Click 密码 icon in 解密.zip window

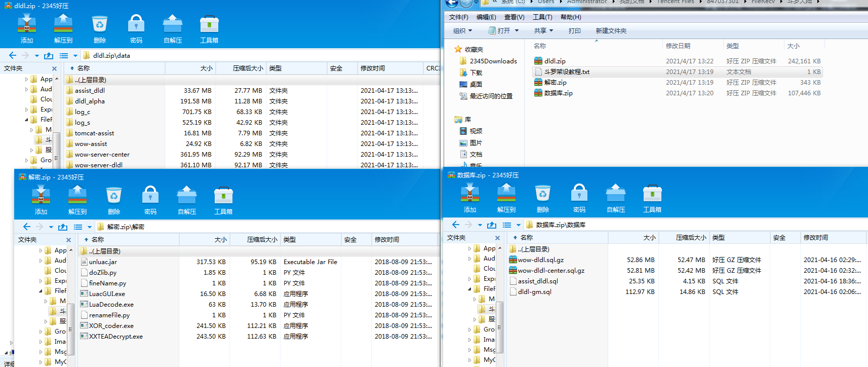[x=150, y=195]
